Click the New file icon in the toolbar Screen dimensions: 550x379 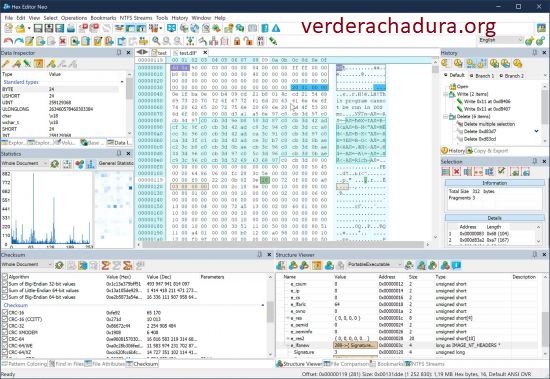8,28
